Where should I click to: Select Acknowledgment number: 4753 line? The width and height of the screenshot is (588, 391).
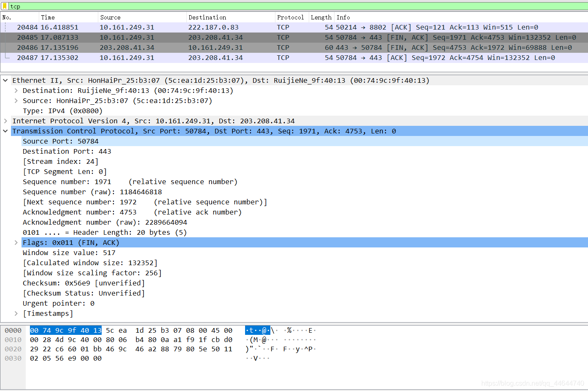pos(132,212)
